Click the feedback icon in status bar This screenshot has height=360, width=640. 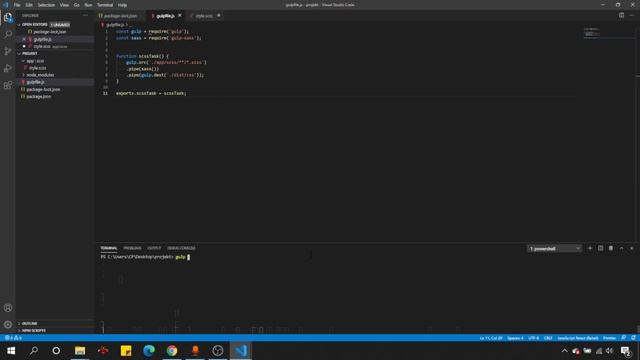point(623,338)
